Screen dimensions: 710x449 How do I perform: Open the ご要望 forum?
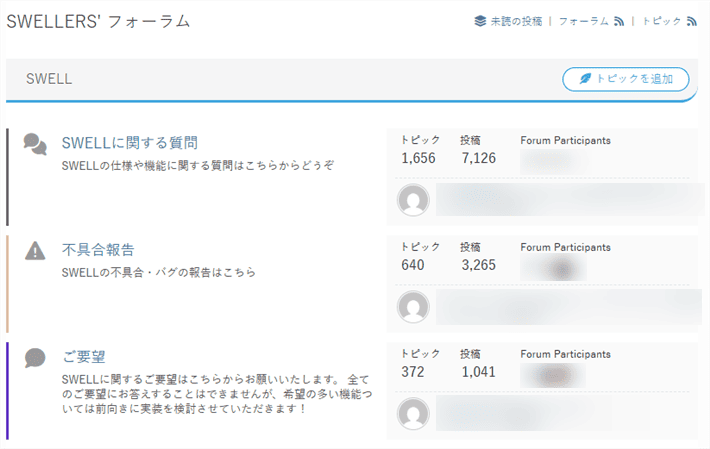[x=84, y=357]
